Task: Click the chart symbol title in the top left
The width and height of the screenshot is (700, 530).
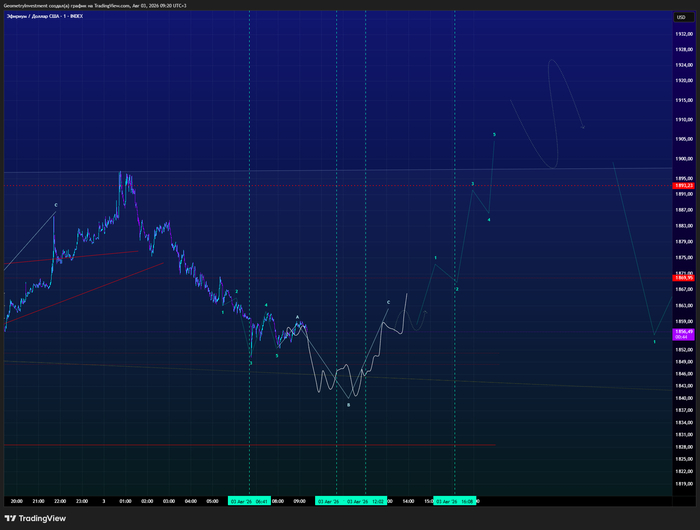Action: click(45, 16)
